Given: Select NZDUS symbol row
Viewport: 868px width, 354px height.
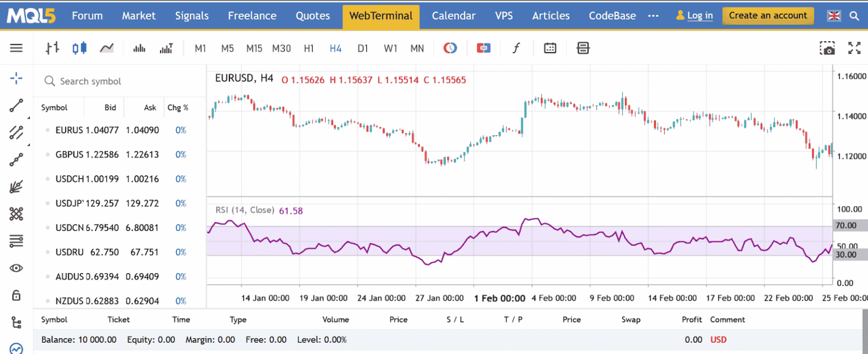Looking at the screenshot, I should click(120, 301).
